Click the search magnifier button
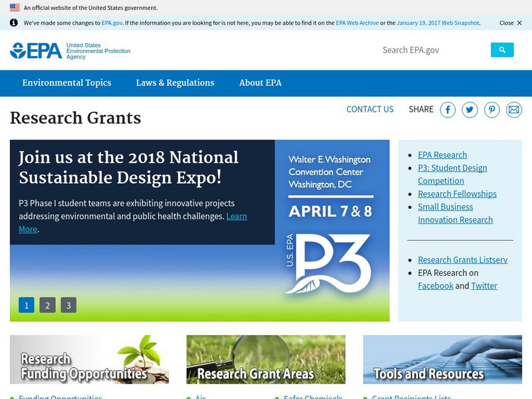Screen dimensions: 532x399 pos(502,50)
